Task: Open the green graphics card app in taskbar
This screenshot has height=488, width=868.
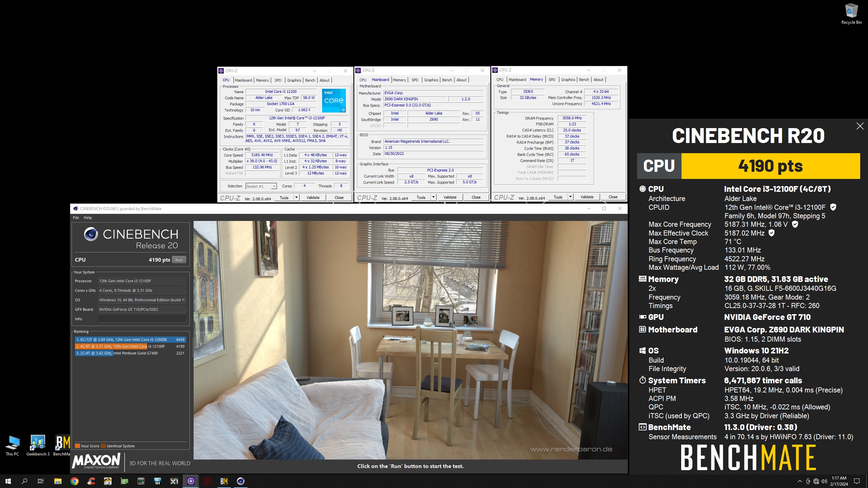Action: pyautogui.click(x=124, y=481)
